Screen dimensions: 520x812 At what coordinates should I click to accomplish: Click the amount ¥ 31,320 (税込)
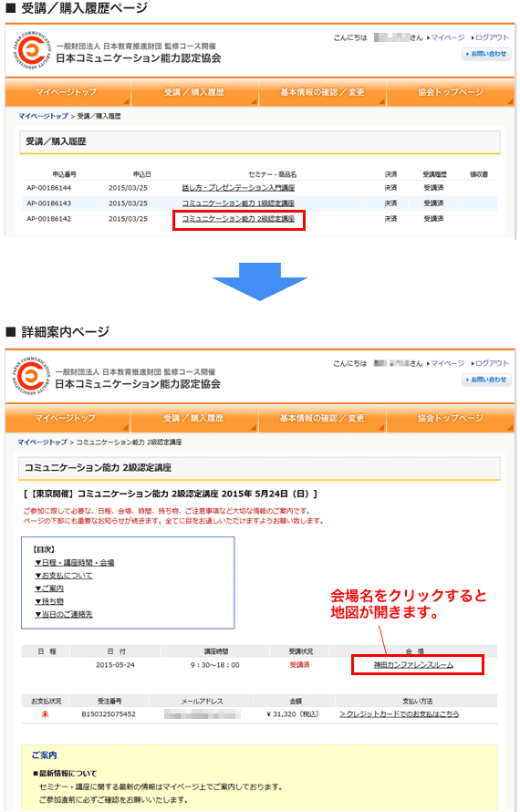pos(293,714)
